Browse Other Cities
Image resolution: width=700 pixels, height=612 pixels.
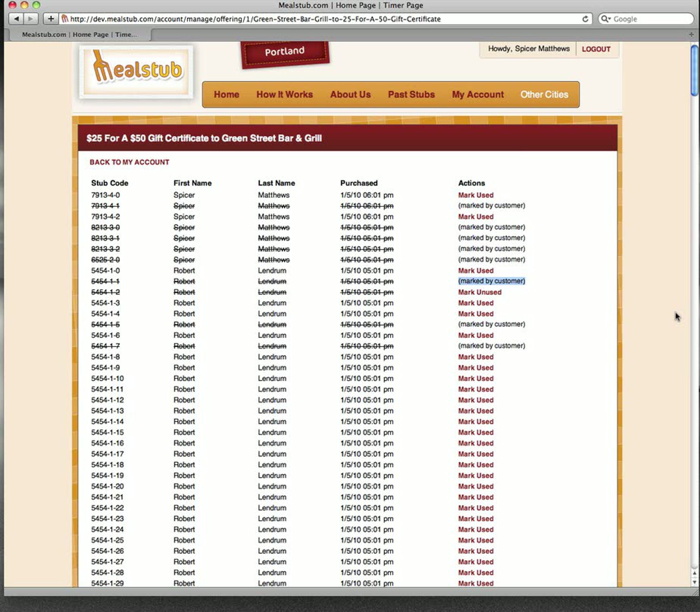pos(544,94)
